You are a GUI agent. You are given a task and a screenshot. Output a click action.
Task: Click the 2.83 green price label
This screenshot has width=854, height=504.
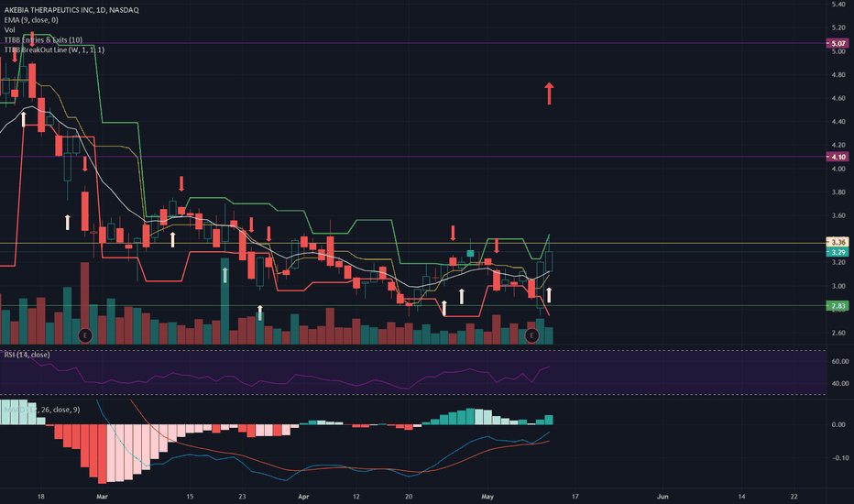point(838,306)
